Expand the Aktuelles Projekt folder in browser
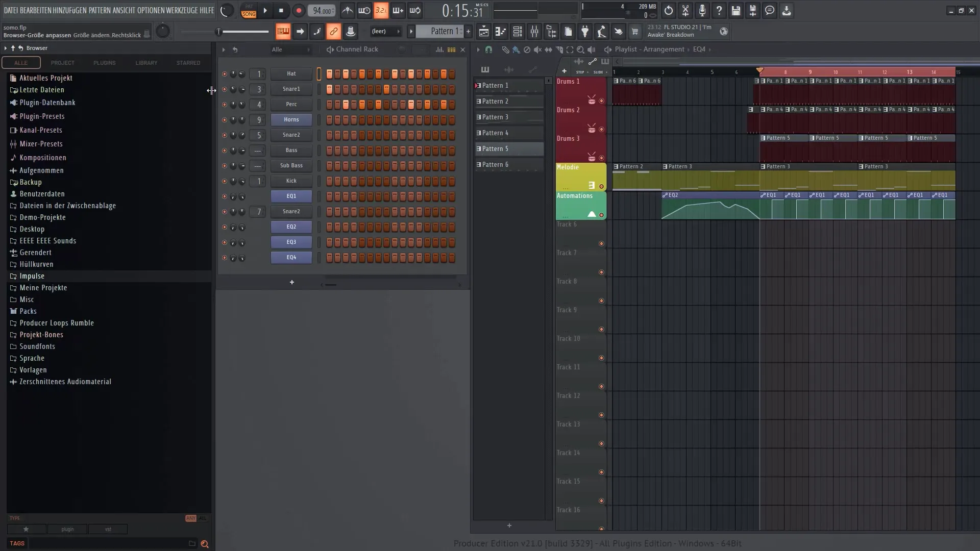 pos(46,78)
